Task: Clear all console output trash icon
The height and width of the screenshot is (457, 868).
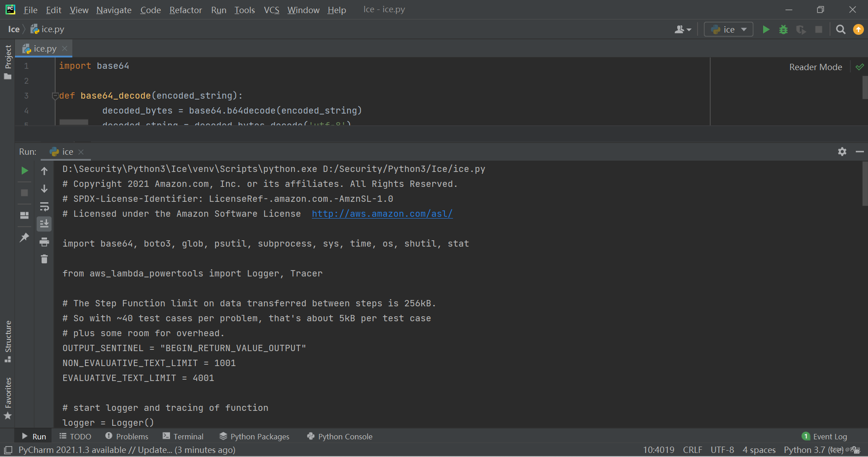Action: click(x=44, y=259)
